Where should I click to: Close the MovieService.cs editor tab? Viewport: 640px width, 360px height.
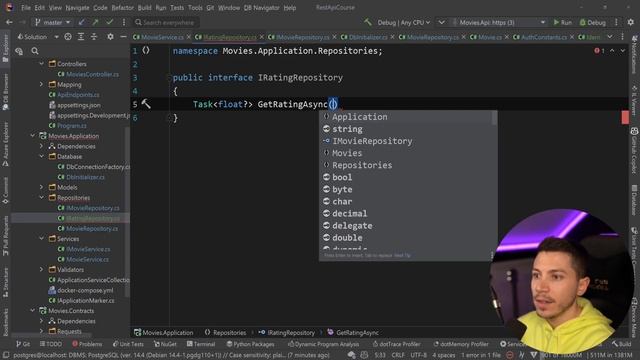tap(189, 37)
